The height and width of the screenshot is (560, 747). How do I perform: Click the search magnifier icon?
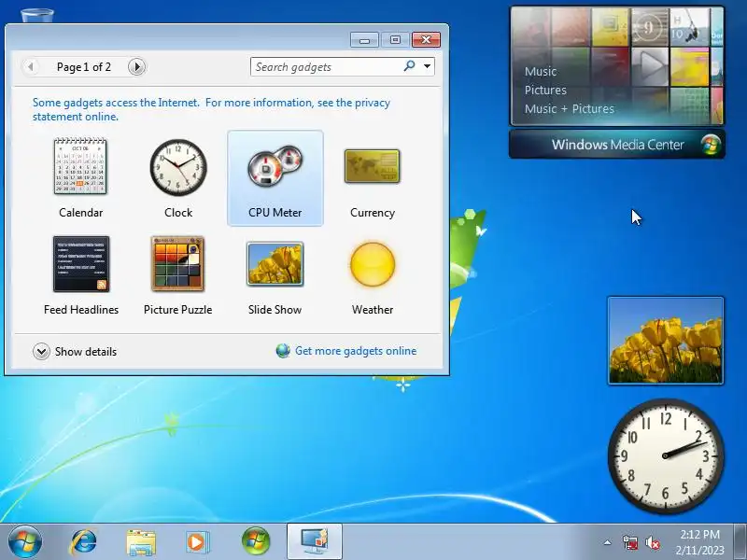click(409, 65)
